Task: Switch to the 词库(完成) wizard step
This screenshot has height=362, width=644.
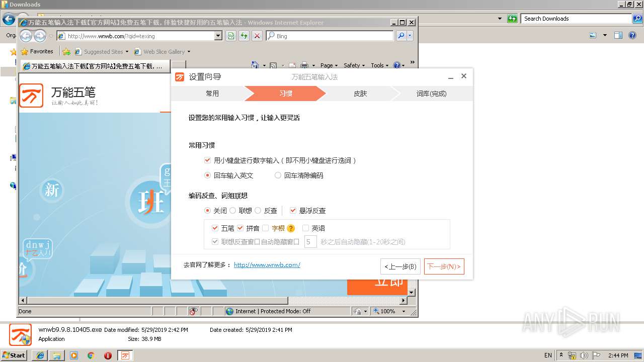Action: [432, 94]
